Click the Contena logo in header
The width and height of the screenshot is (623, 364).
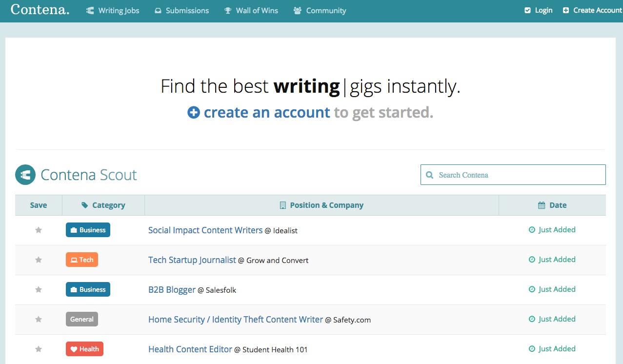[40, 10]
